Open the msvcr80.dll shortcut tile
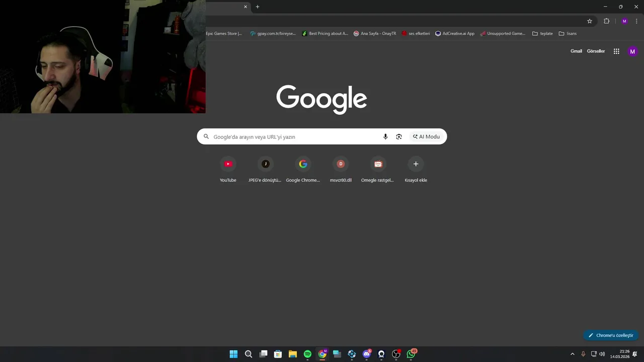Viewport: 644px width, 362px height. click(x=341, y=170)
